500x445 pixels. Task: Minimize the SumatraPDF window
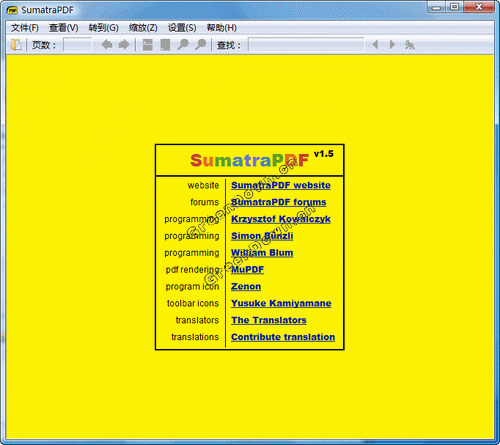click(437, 7)
